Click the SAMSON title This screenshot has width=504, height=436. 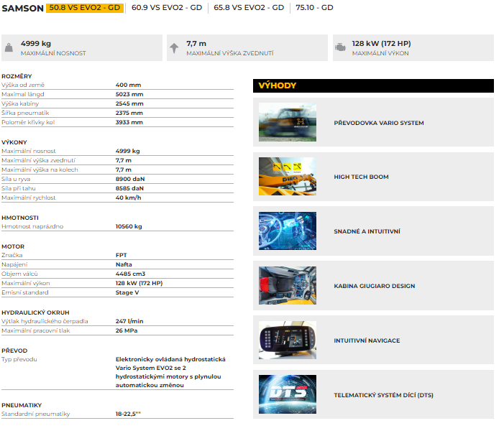(x=22, y=8)
